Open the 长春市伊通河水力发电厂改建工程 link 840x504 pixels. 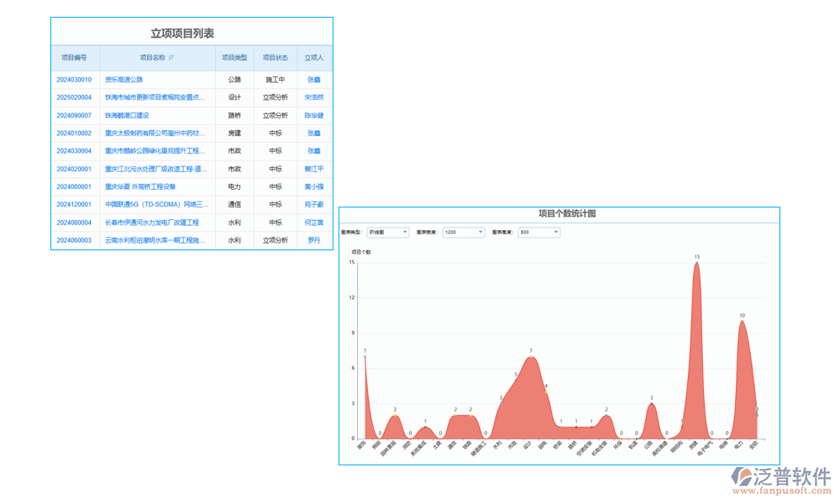pos(152,223)
